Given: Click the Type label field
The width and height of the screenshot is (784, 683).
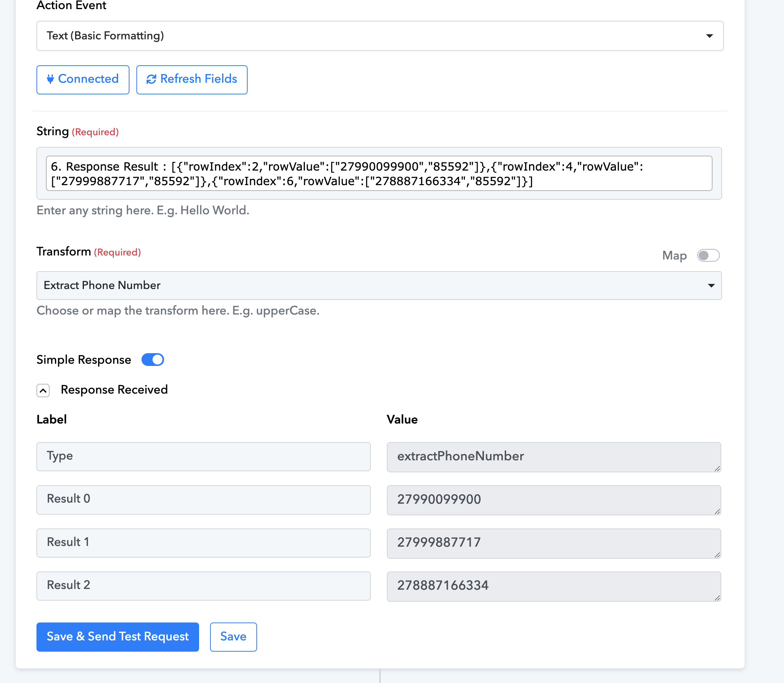Looking at the screenshot, I should pyautogui.click(x=203, y=456).
